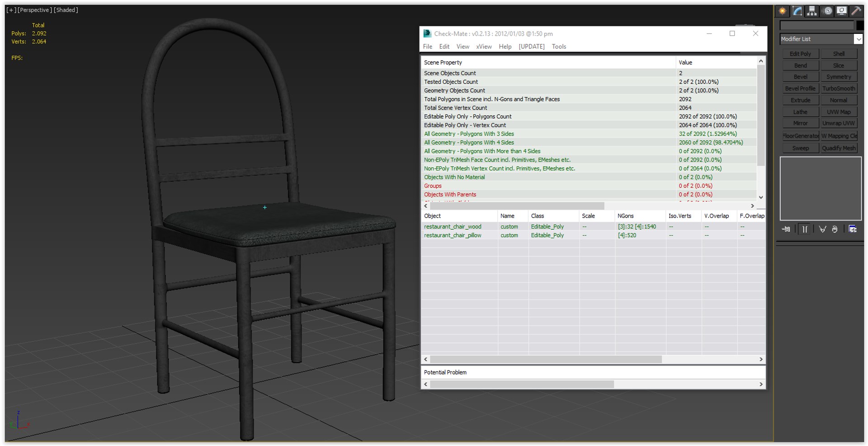Screen dimensions: 868x446
Task: Click the Check-Mate app logo icon
Action: click(427, 33)
